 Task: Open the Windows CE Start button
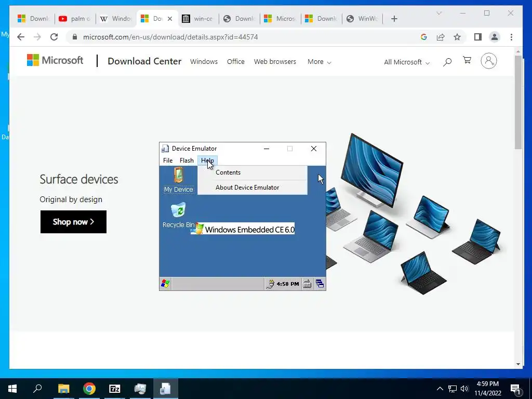pos(165,284)
